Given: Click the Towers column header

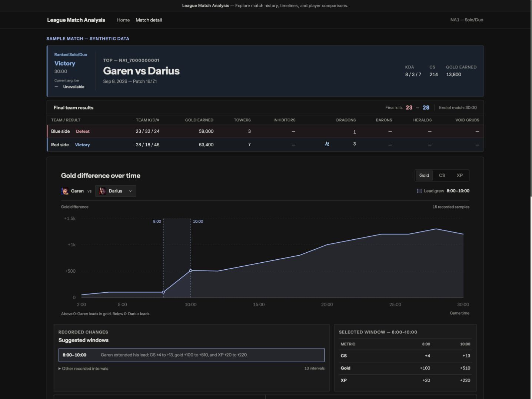Looking at the screenshot, I should [x=242, y=120].
